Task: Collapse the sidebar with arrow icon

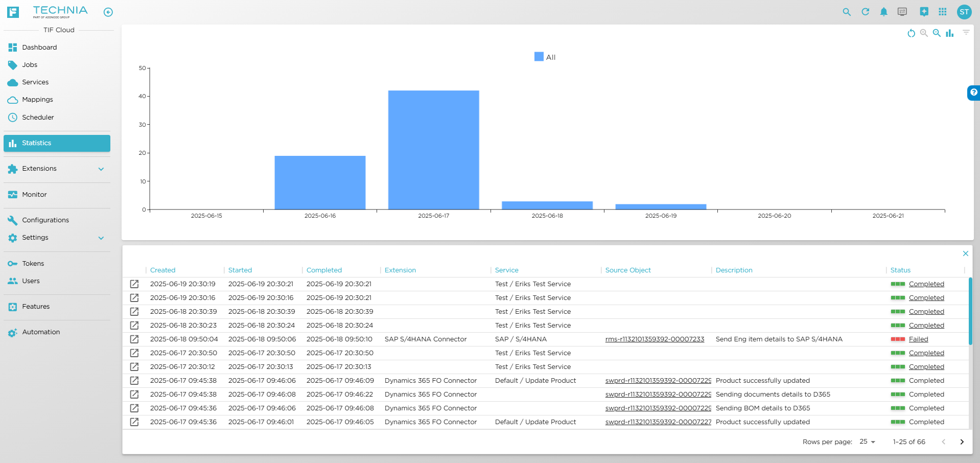Action: pyautogui.click(x=108, y=12)
